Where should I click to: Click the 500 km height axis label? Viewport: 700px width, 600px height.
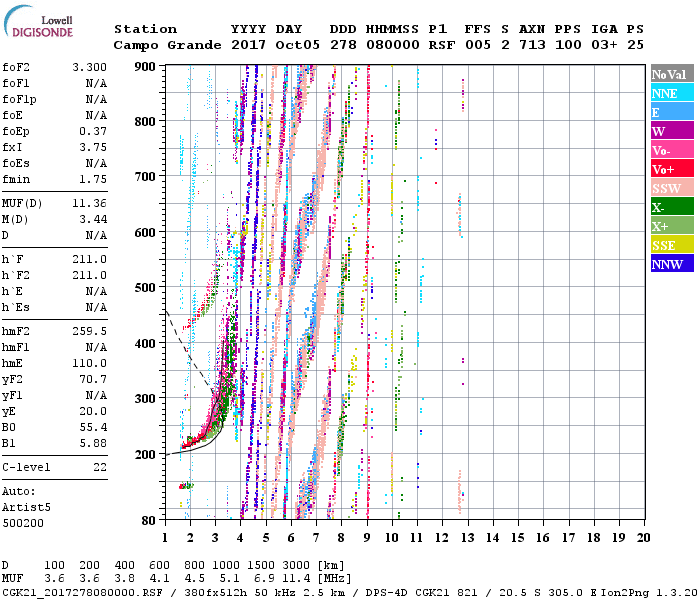tap(145, 288)
